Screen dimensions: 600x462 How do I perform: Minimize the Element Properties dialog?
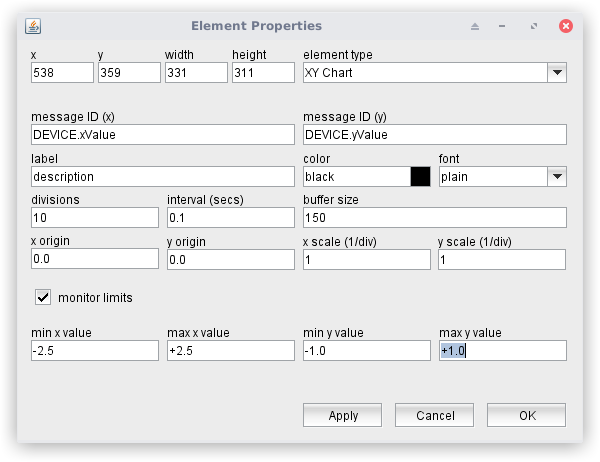tap(502, 25)
